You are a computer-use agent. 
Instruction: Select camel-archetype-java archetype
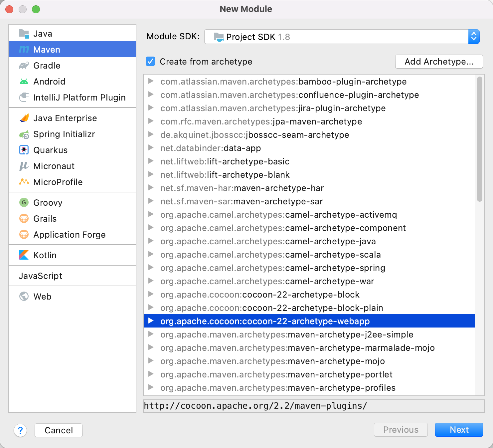point(309,241)
